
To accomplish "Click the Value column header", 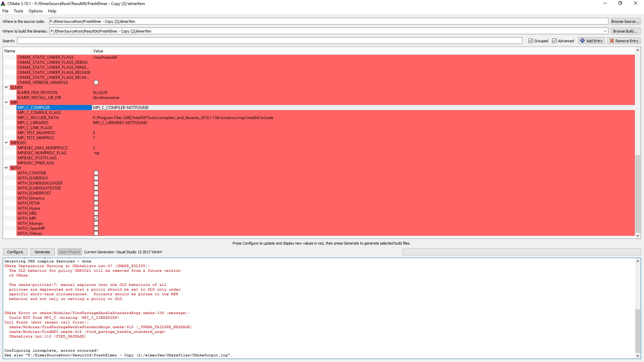I will point(363,51).
